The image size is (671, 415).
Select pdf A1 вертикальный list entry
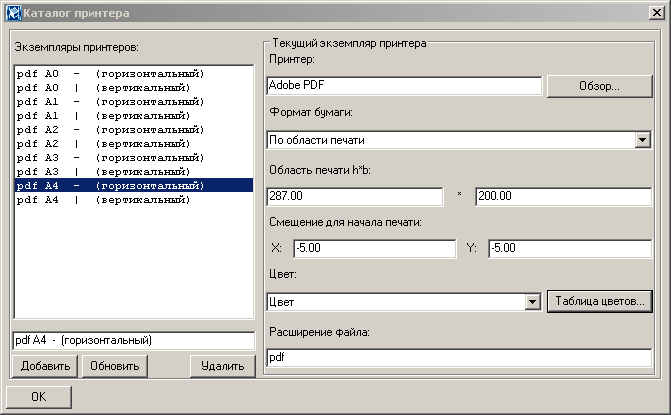[x=111, y=116]
